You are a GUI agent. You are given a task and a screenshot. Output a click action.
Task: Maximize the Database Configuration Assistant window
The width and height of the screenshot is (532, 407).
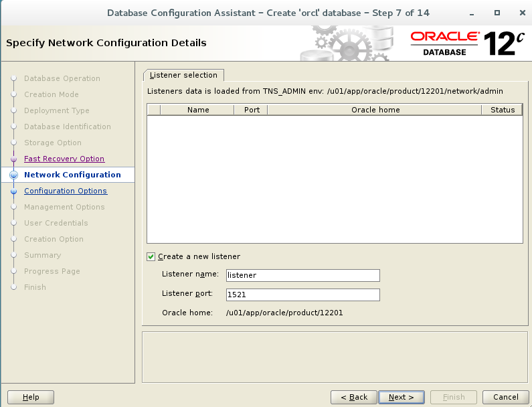click(497, 13)
